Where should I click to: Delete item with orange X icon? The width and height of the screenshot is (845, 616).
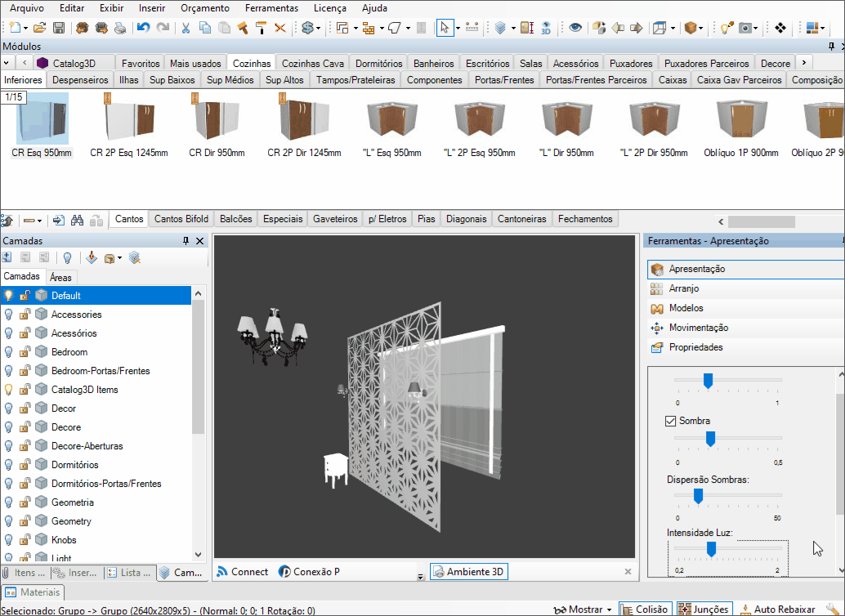tap(280, 28)
